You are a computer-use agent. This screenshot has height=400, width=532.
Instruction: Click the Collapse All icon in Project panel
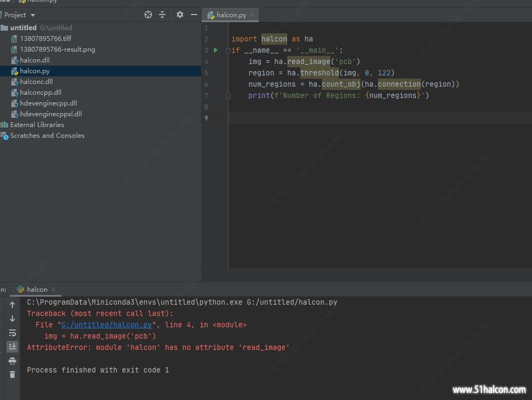coord(162,15)
